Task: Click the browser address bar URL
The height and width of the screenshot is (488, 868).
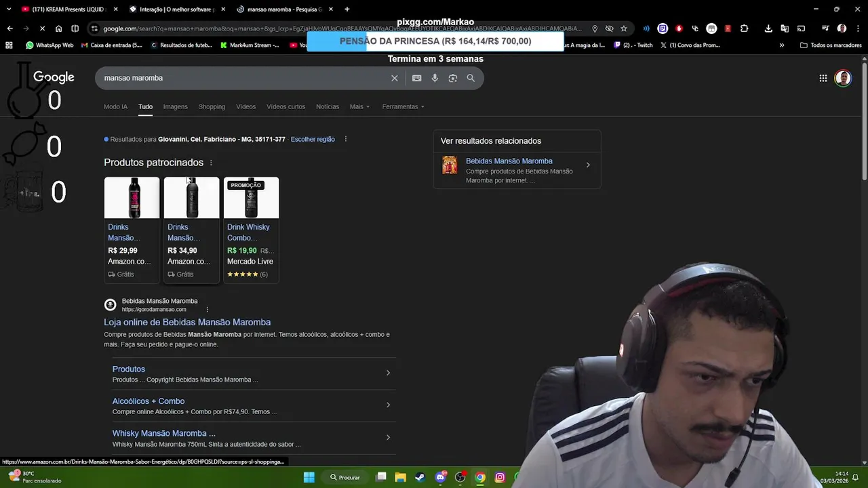Action: [342, 28]
